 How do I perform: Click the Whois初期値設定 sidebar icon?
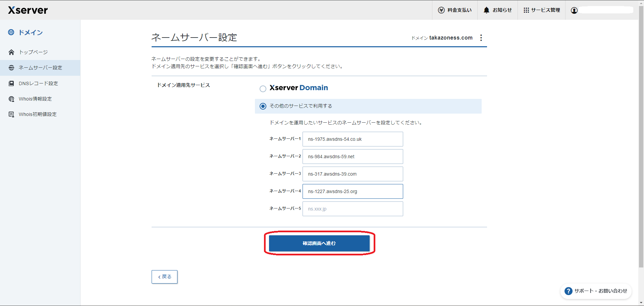[x=11, y=114]
